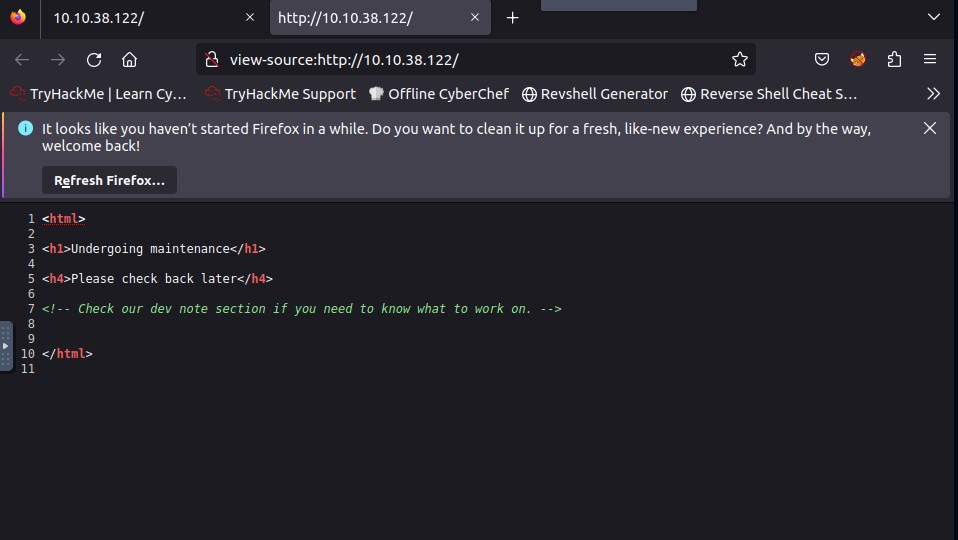Click the connection security lock icon
This screenshot has width=958, height=540.
coord(212,60)
